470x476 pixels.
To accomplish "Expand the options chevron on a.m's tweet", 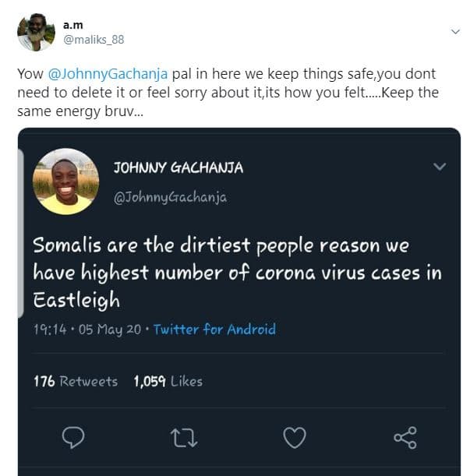I will click(x=455, y=32).
